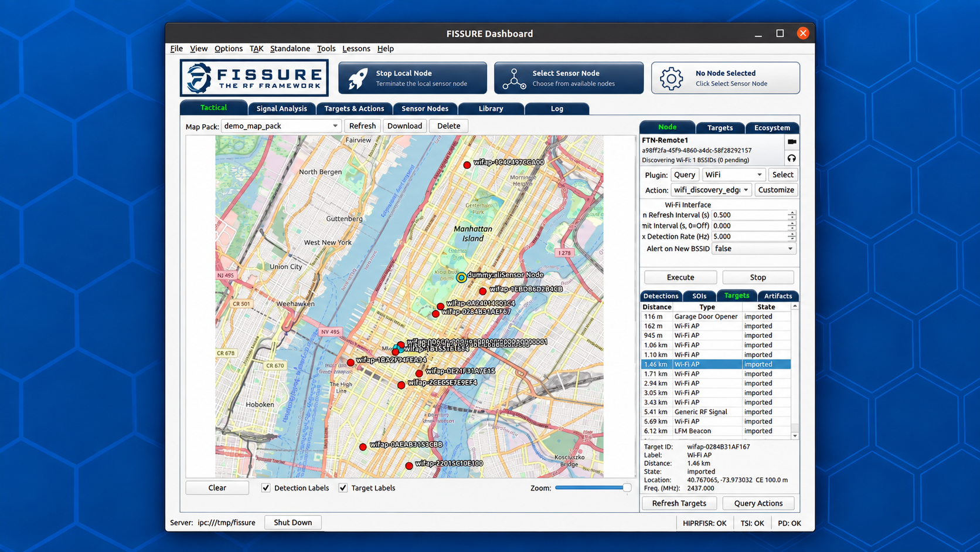Switch to the SOIs tab
The height and width of the screenshot is (552, 980).
click(x=699, y=296)
